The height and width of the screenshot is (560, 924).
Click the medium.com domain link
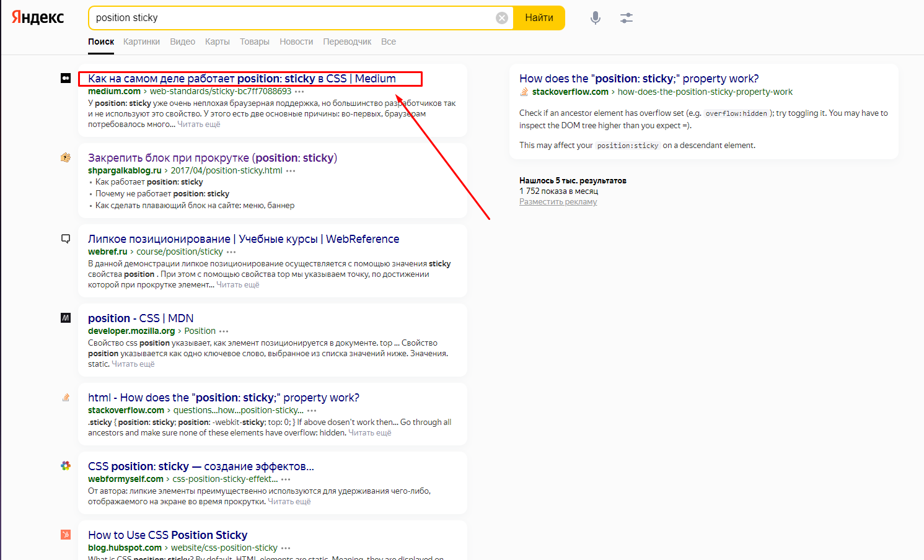(x=114, y=92)
